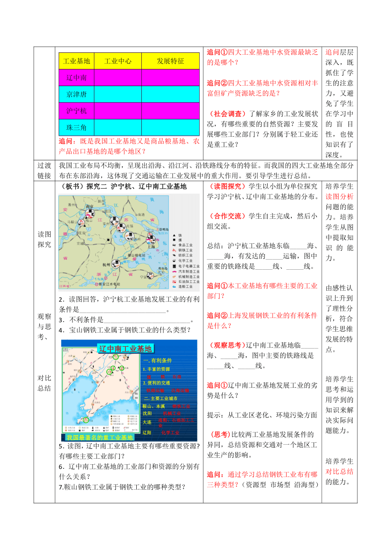
Task: Click the red "（社会调查）" label
Action: [227, 113]
